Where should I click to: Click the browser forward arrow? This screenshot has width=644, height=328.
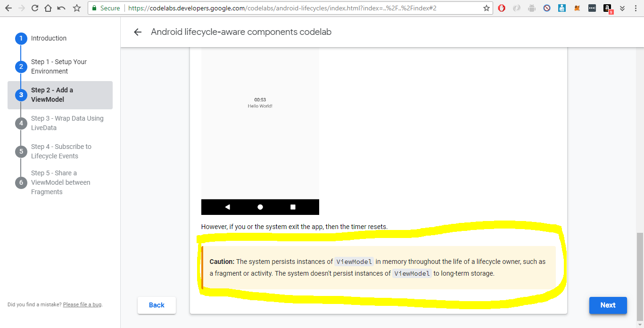(22, 8)
